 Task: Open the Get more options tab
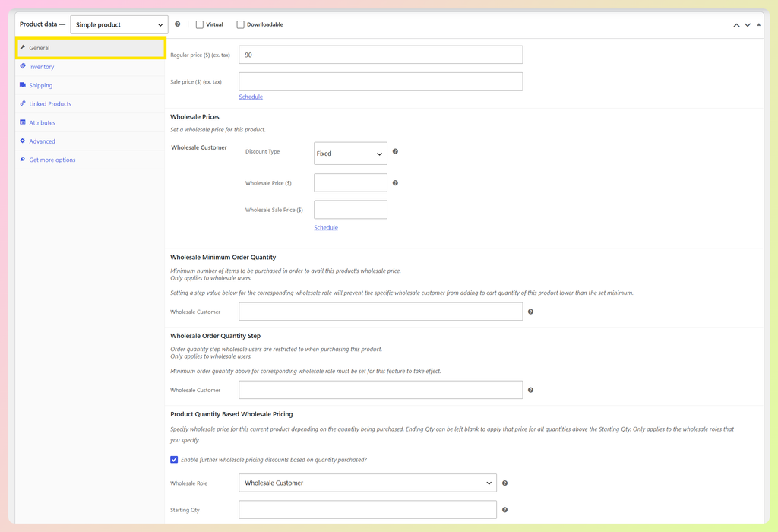coord(90,160)
